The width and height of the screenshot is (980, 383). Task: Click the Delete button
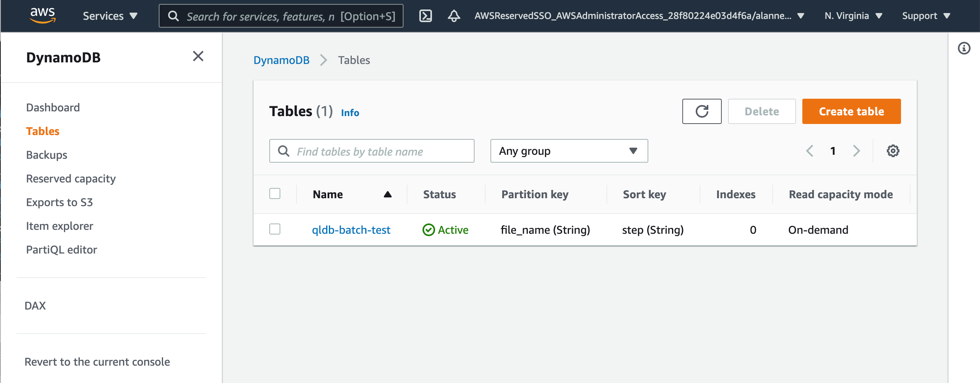click(762, 111)
